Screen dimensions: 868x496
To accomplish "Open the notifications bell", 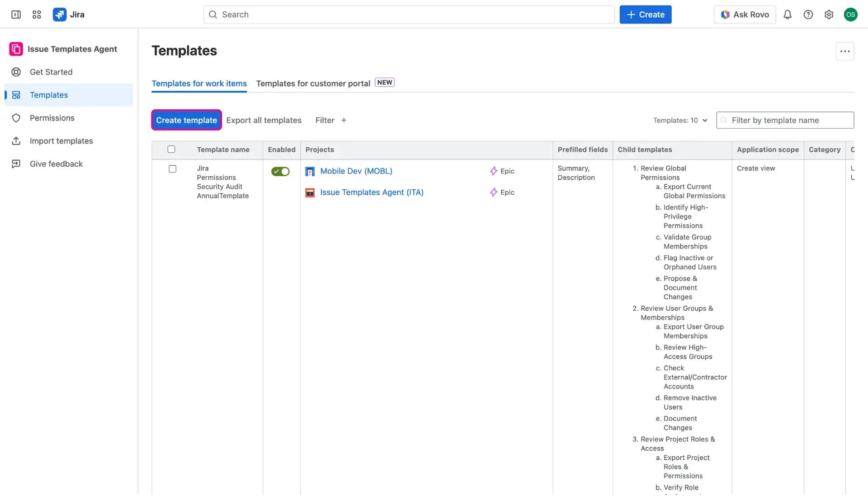I will 788,14.
